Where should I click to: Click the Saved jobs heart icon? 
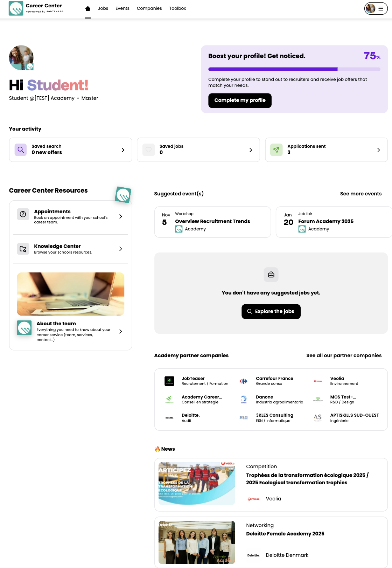click(149, 150)
